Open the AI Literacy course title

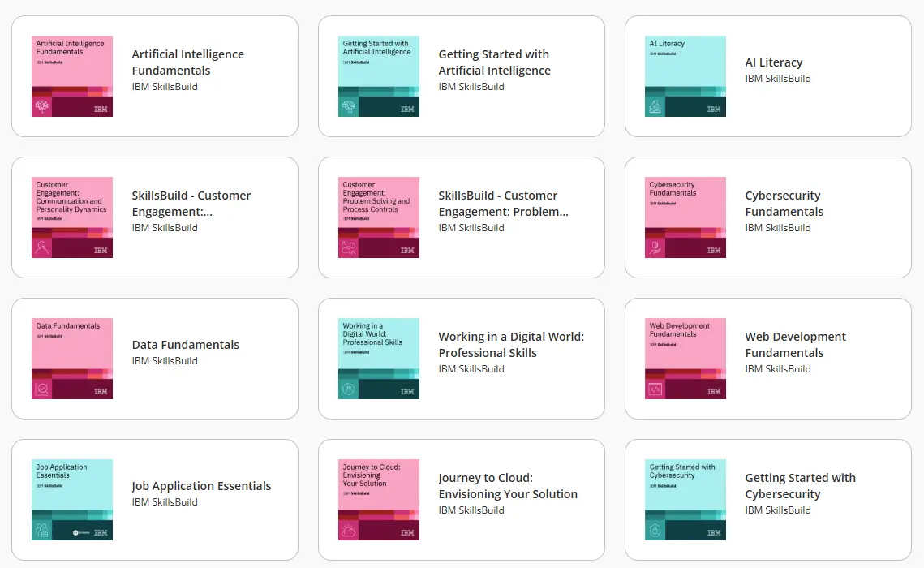pos(774,62)
